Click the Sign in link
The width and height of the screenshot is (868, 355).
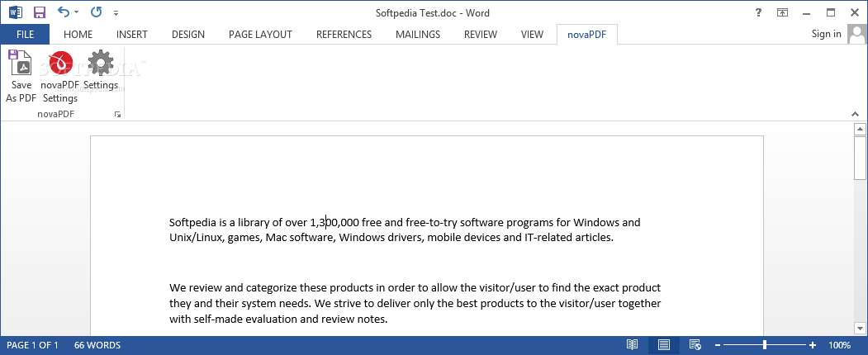coord(826,34)
